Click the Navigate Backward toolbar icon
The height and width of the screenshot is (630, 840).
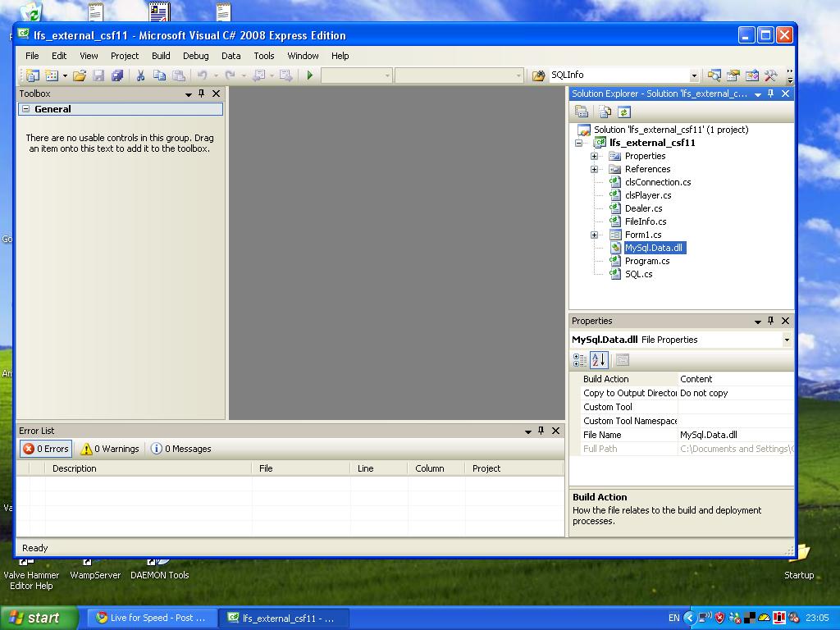[258, 75]
